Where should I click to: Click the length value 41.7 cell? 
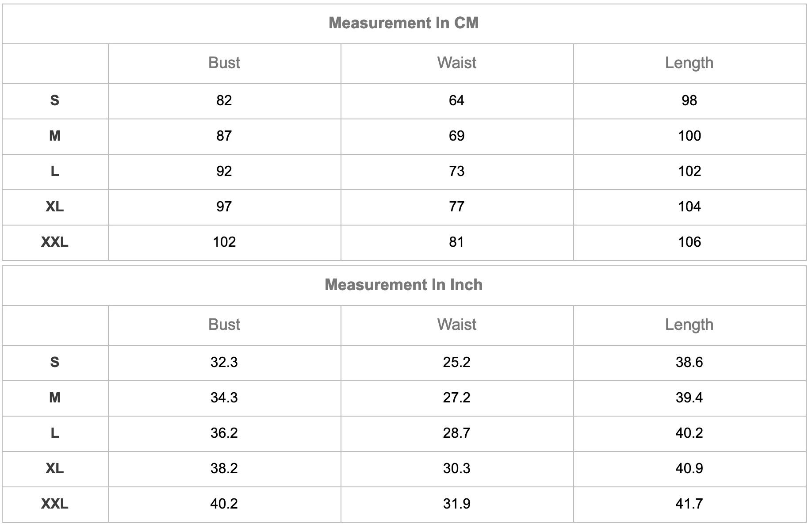(689, 504)
